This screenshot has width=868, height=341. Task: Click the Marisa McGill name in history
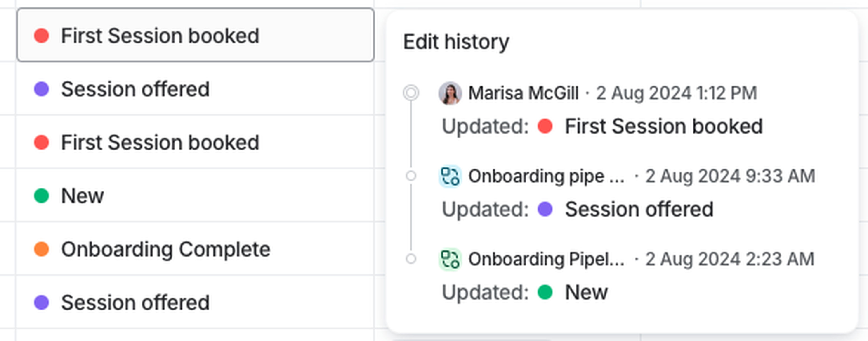tap(523, 93)
